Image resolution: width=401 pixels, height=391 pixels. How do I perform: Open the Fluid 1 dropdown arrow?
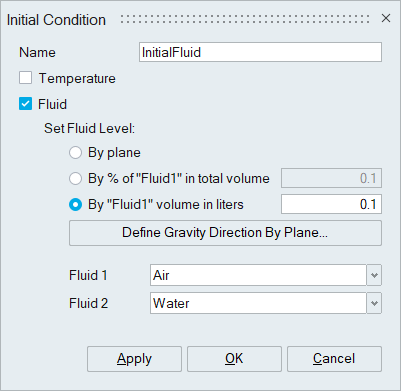pos(374,275)
